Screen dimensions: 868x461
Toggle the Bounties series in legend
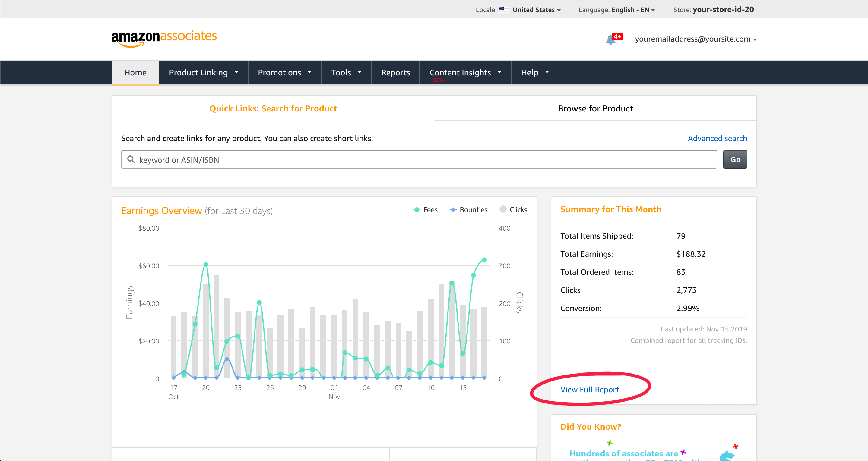(468, 209)
